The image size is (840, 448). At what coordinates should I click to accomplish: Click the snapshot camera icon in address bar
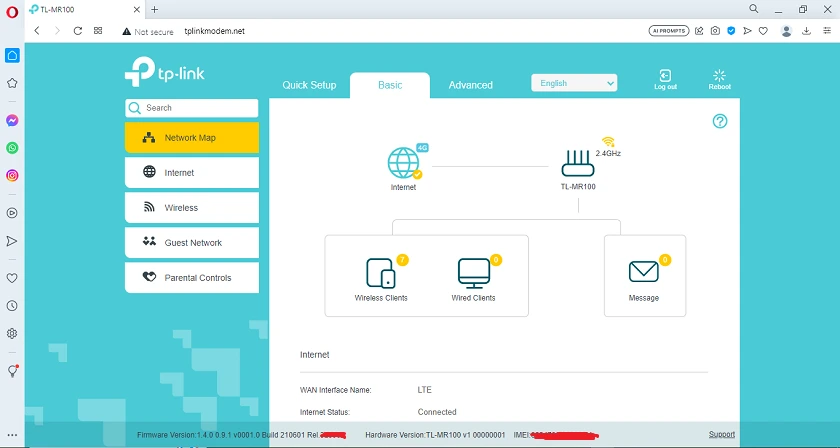pyautogui.click(x=715, y=31)
